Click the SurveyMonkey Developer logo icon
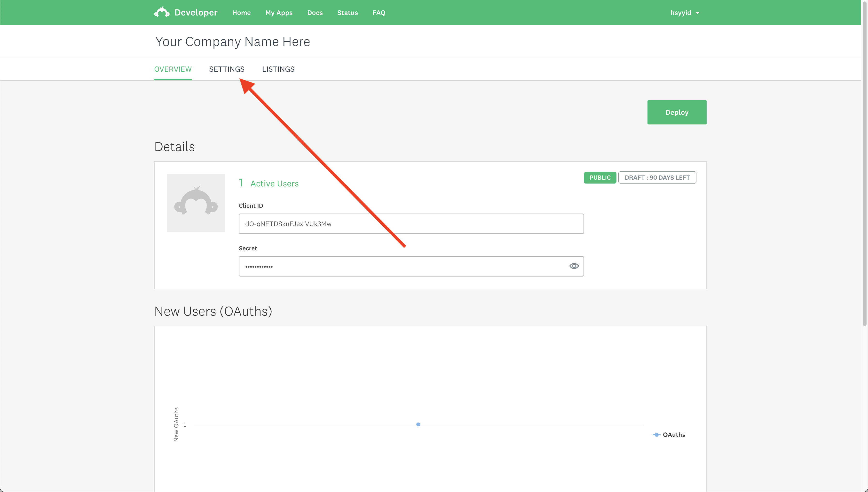The width and height of the screenshot is (868, 492). [x=162, y=12]
